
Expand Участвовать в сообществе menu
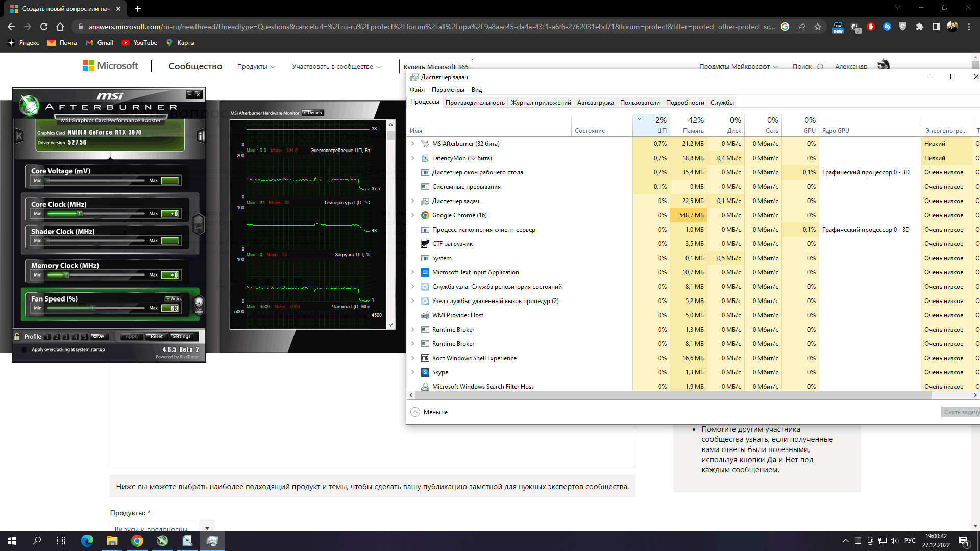[x=336, y=67]
